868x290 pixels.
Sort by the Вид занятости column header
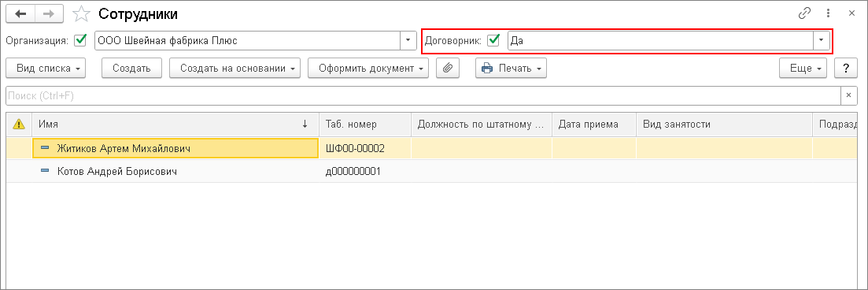pos(725,125)
